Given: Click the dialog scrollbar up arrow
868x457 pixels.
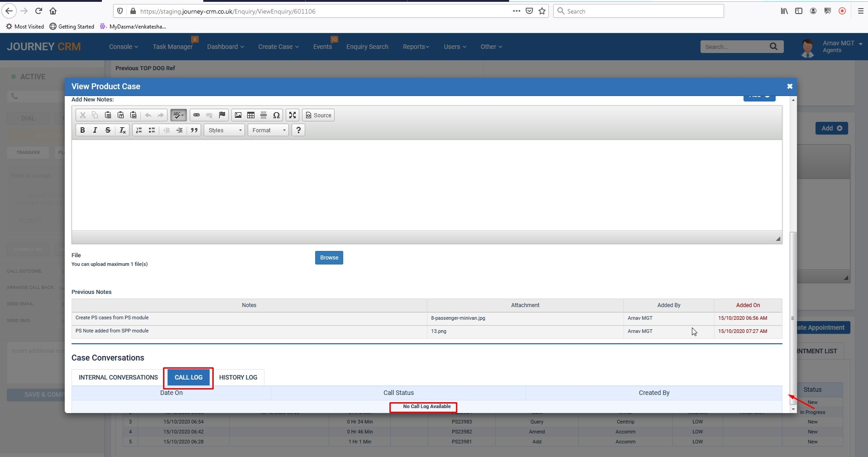Looking at the screenshot, I should point(793,100).
